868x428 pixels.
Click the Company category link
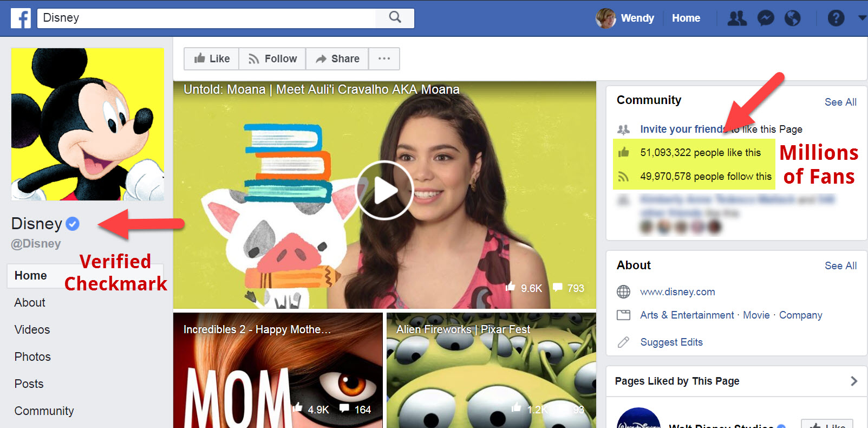point(800,315)
